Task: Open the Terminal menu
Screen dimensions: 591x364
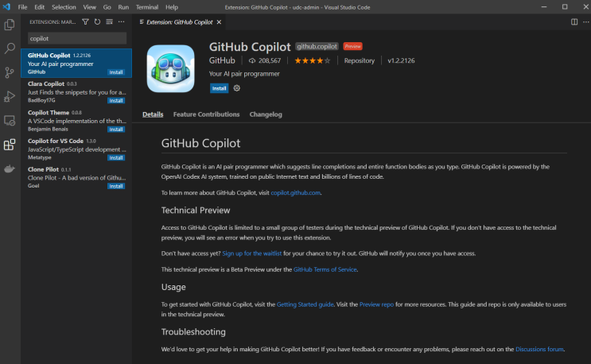Action: (x=147, y=7)
